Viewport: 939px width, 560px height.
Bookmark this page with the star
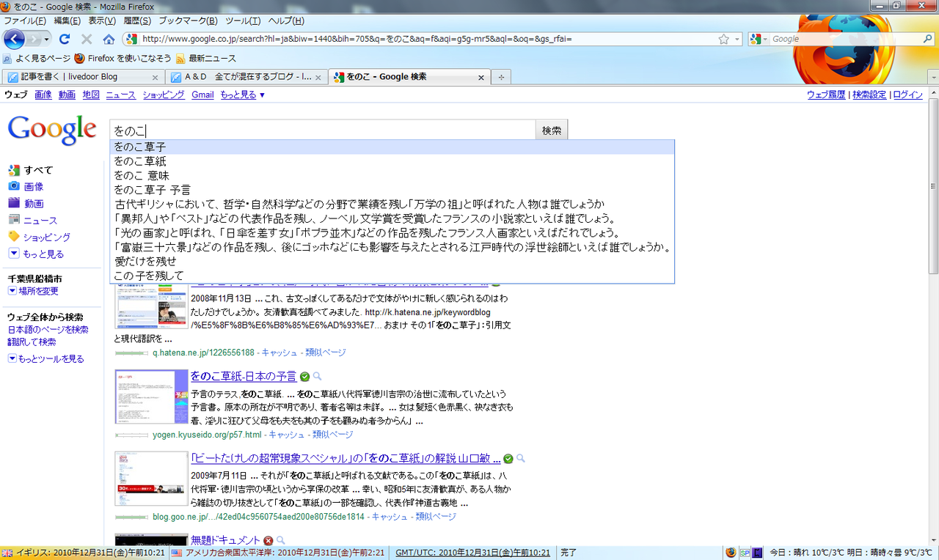pos(724,39)
